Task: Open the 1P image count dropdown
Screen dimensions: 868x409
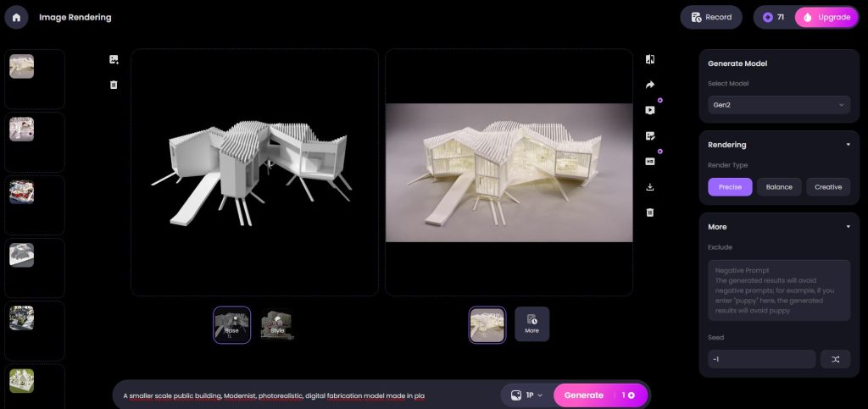Action: [527, 395]
